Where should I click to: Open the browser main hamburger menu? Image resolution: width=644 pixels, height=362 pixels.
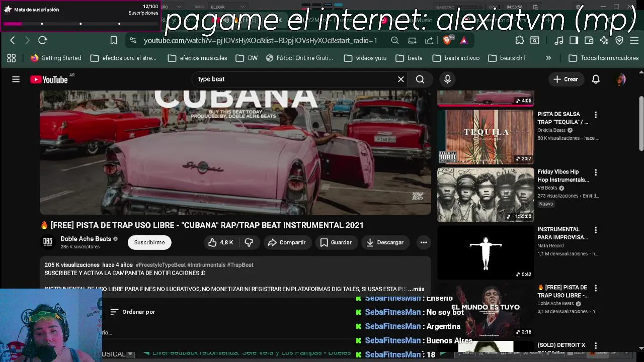click(634, 40)
